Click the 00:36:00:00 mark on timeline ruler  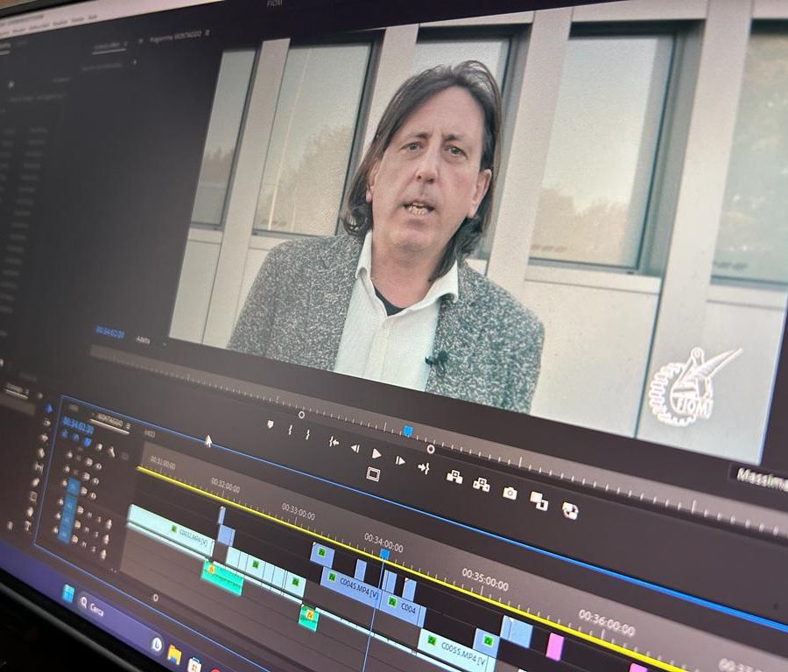coord(606,623)
